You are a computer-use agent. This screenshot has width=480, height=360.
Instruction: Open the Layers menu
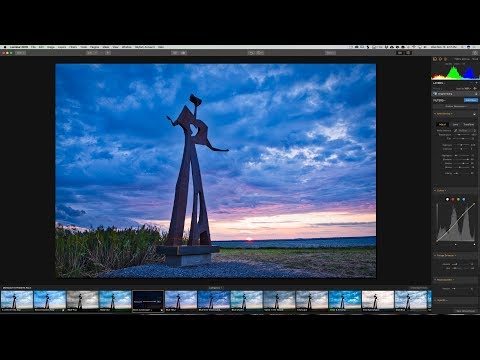pyautogui.click(x=62, y=47)
